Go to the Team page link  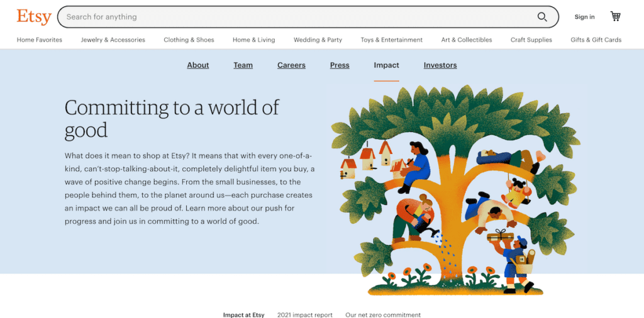tap(243, 65)
